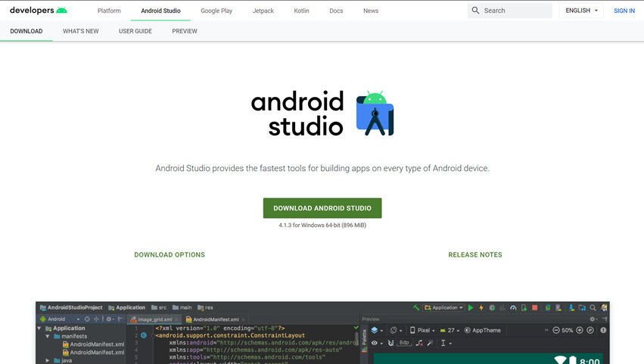Click the zoom-to-fit icon in Preview toolbar
Viewport: 644px width, 364px height.
point(590,330)
